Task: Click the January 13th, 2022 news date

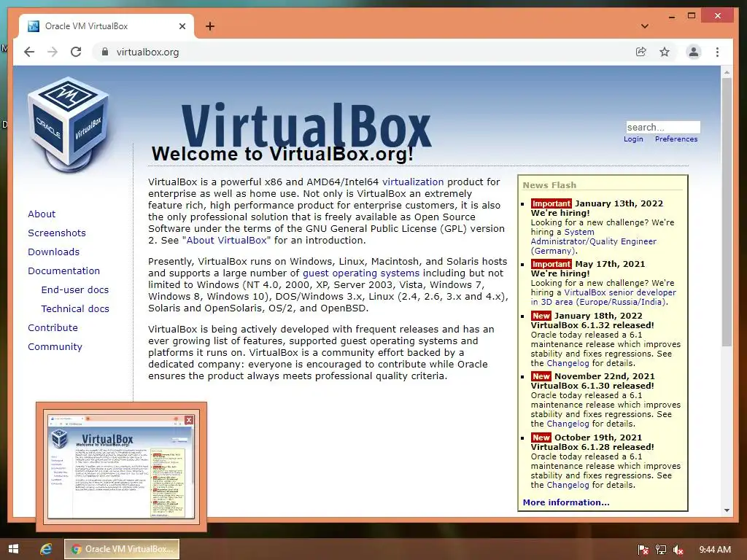Action: pos(619,203)
